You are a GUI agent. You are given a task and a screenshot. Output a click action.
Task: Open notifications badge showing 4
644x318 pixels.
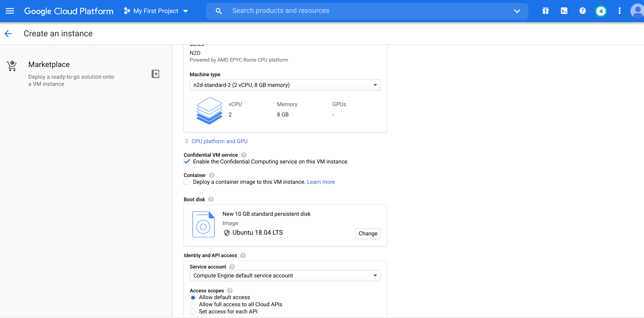601,11
